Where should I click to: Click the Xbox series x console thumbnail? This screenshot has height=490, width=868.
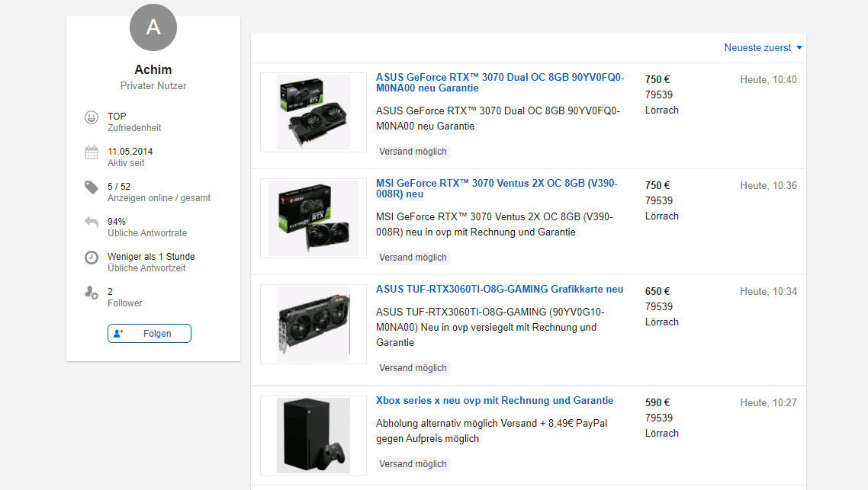pos(313,435)
